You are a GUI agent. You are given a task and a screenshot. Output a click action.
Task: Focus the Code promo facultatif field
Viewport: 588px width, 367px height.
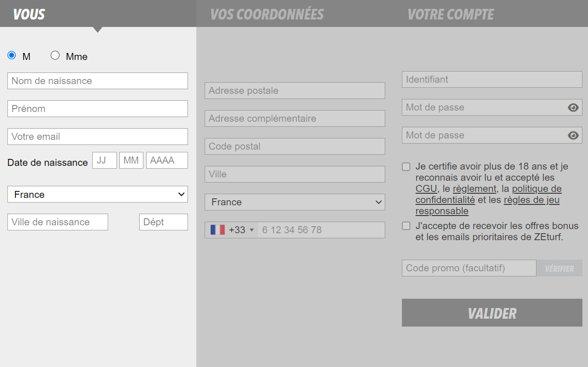[x=469, y=268]
